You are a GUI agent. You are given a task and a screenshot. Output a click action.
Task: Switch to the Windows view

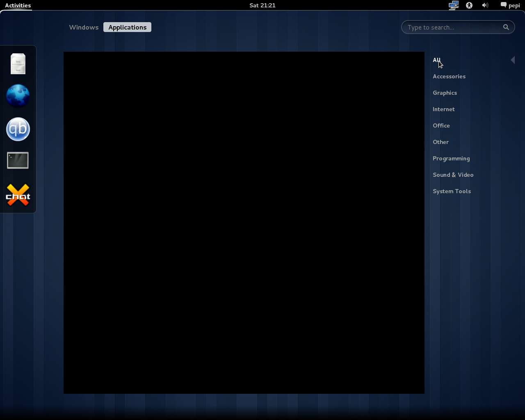click(x=84, y=27)
